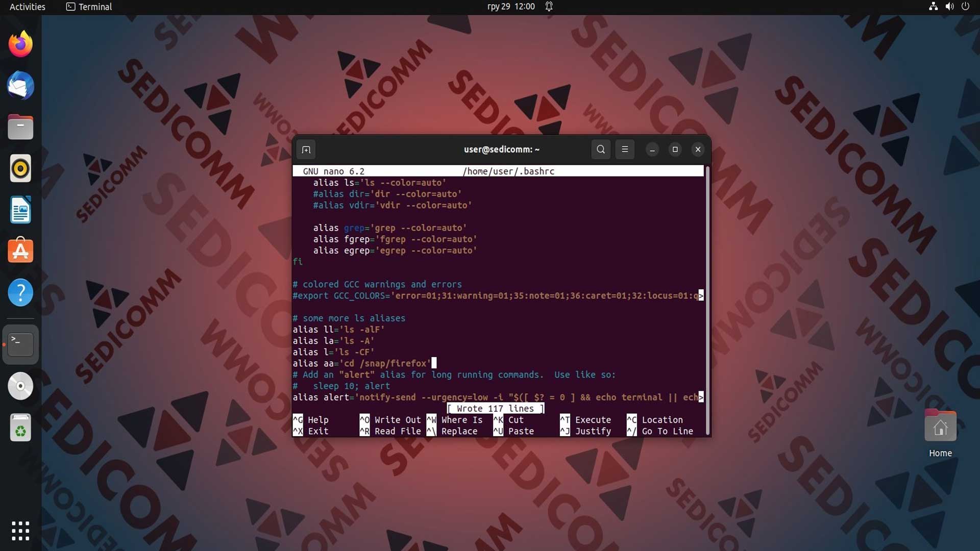980x551 pixels.
Task: Open the power menu icon in the top bar
Action: (x=965, y=7)
